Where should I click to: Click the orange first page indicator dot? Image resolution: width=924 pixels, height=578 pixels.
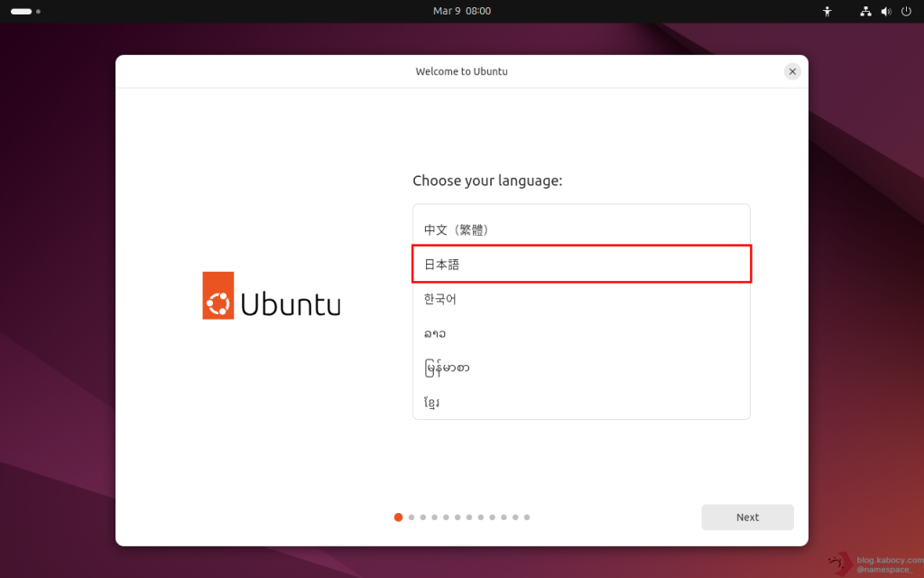pos(399,517)
